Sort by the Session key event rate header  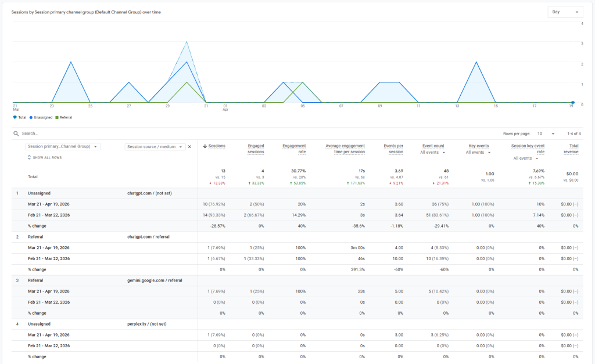528,149
